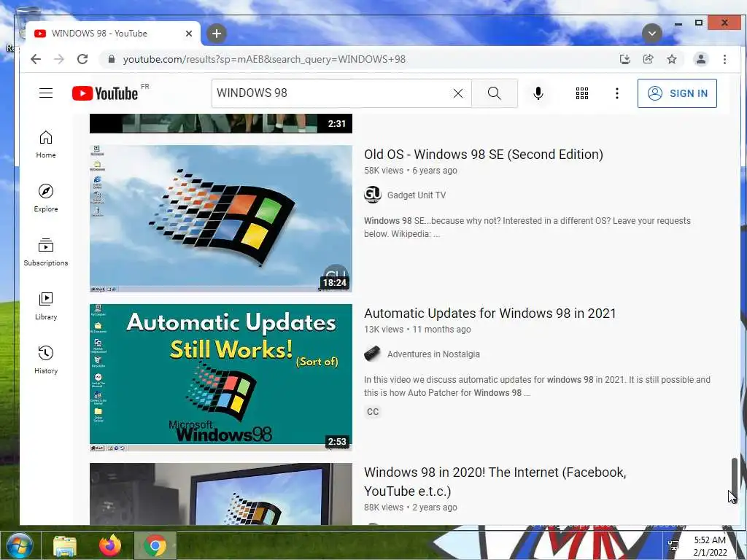The width and height of the screenshot is (747, 560).
Task: Visit the Adventures in Nostalgia channel name
Action: (x=433, y=354)
